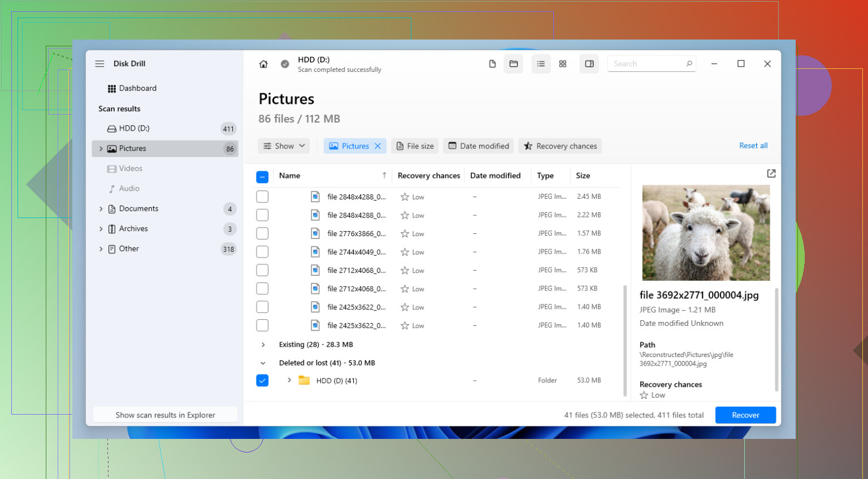Check the first file 2712x4068 row
Screen dimensions: 868x479
[262, 270]
